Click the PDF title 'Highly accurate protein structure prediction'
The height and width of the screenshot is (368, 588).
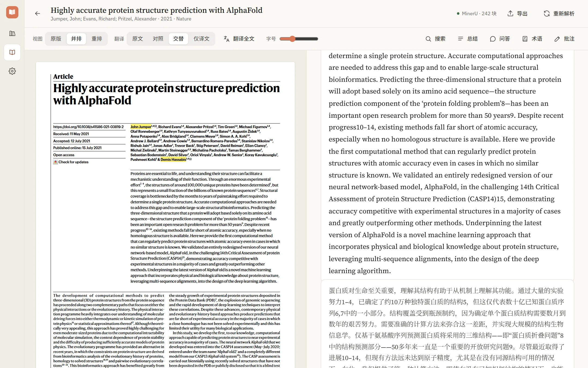tap(166, 94)
